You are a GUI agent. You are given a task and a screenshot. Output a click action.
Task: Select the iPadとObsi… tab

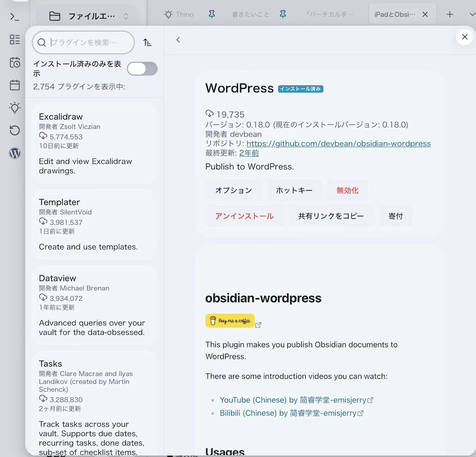click(395, 14)
